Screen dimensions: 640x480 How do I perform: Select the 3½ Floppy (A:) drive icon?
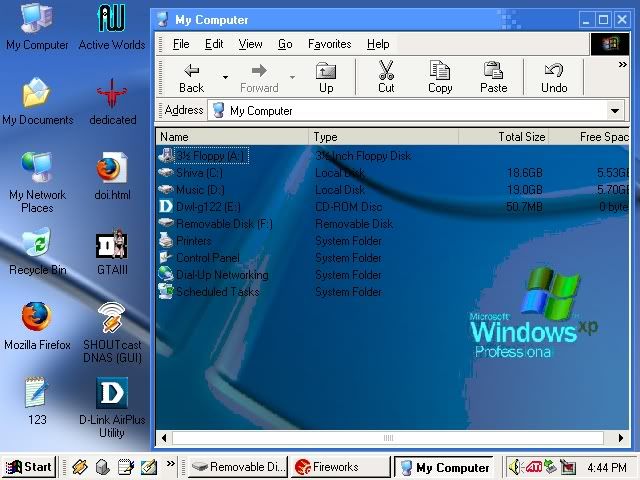point(166,156)
